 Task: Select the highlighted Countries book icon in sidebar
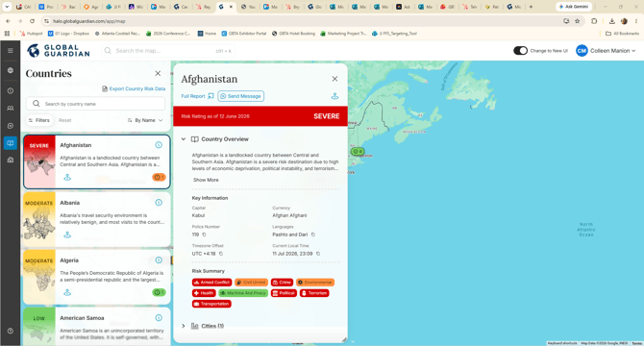tap(11, 143)
